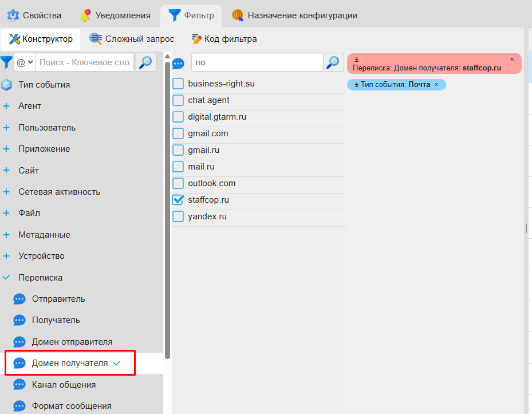This screenshot has width=532, height=414.
Task: Toggle ± on the Тип события Почта tag
Action: 357,85
